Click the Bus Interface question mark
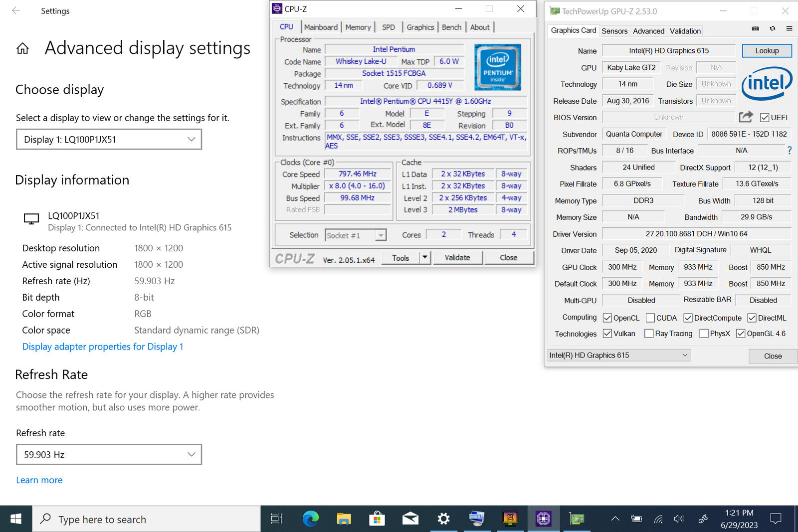This screenshot has height=532, width=798. (x=790, y=151)
